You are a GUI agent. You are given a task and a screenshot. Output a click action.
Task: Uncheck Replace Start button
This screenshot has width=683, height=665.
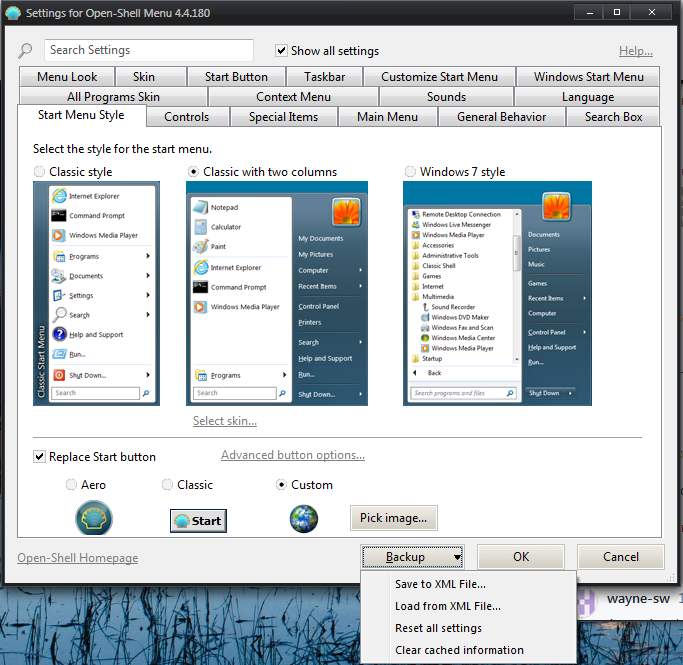39,456
